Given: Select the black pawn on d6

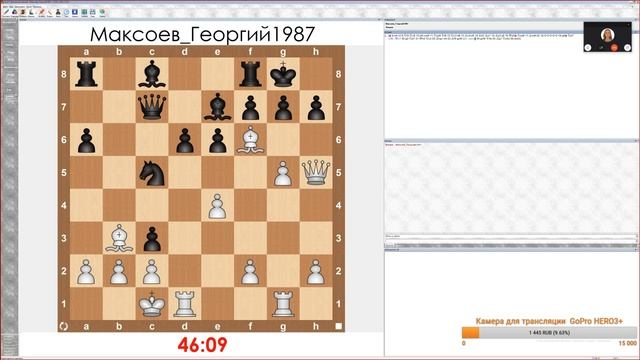Looking at the screenshot, I should [184, 140].
